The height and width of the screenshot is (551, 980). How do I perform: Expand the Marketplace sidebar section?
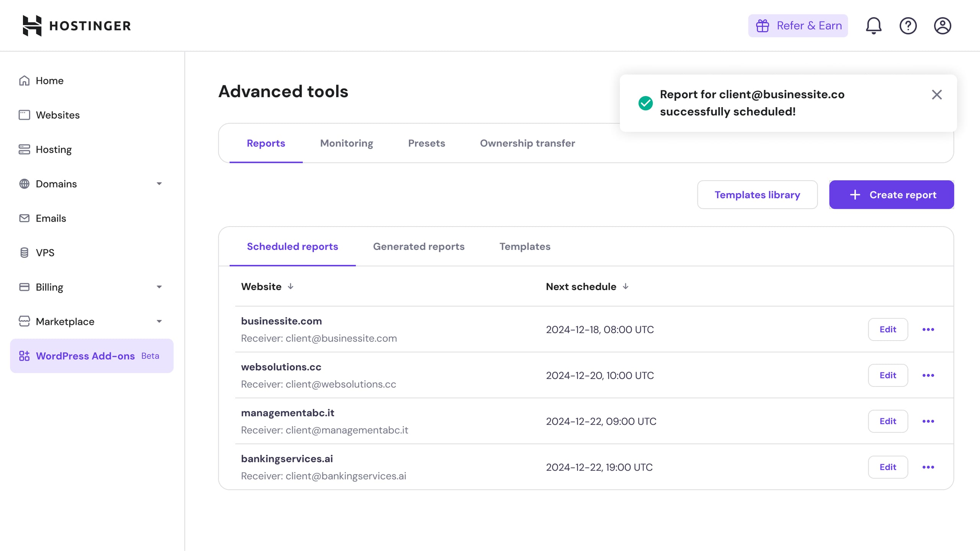click(x=159, y=321)
